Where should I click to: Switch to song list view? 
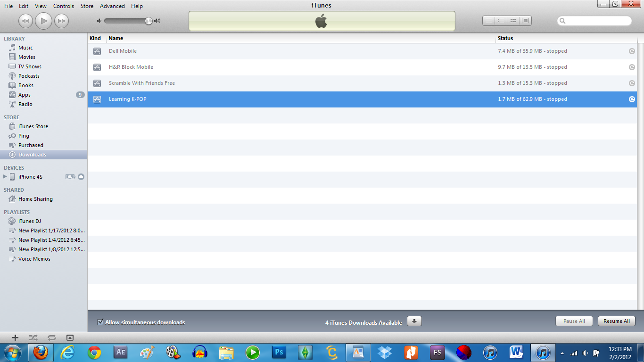click(x=489, y=21)
